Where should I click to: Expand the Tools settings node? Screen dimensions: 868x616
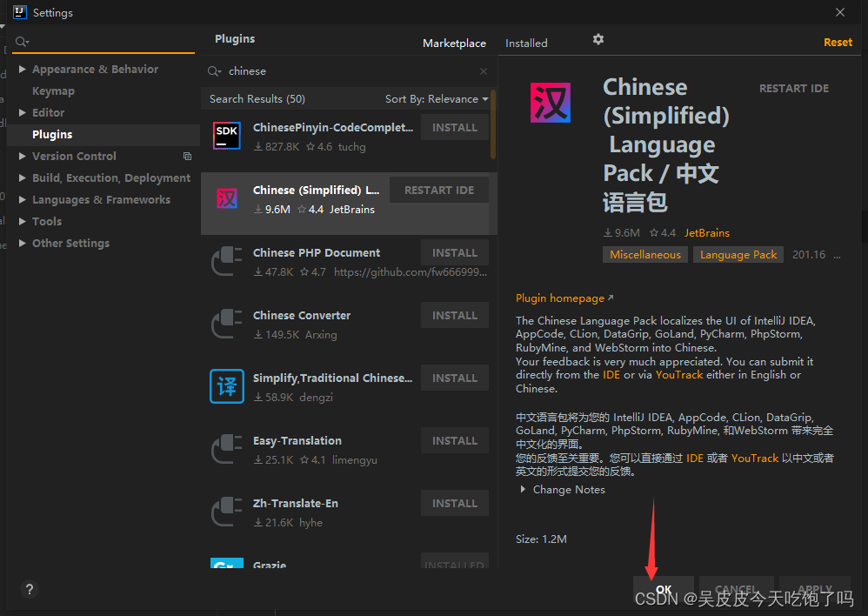pos(22,221)
